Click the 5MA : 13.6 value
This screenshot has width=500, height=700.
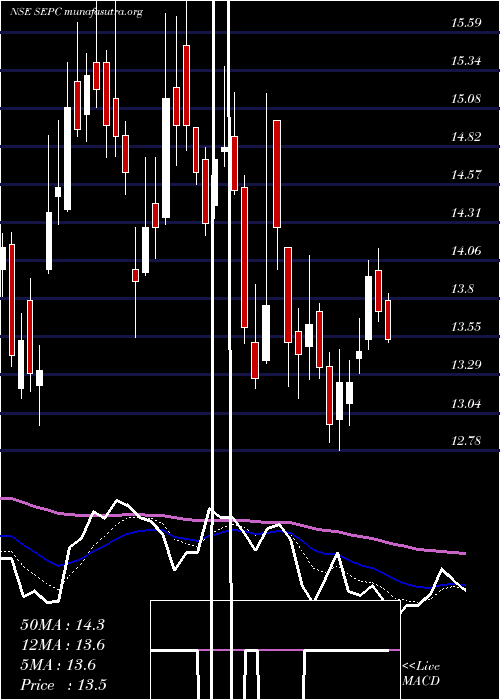(58, 665)
